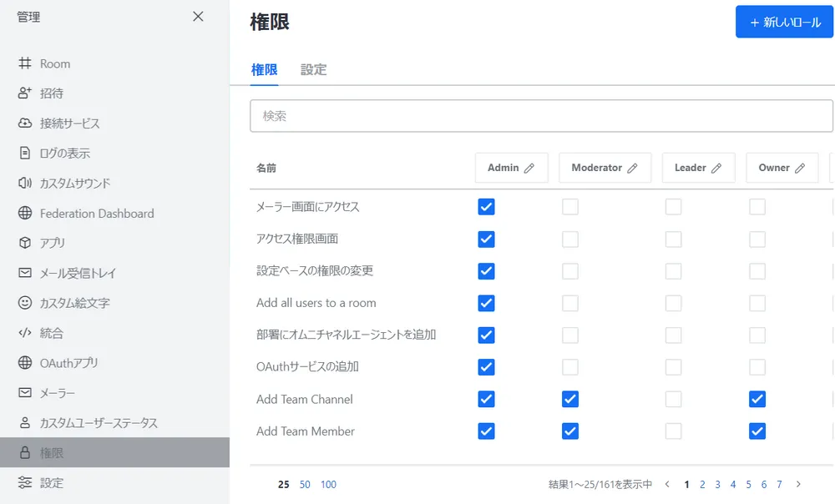Check Owner for Add all users to a room
Image resolution: width=835 pixels, height=504 pixels.
tap(757, 303)
